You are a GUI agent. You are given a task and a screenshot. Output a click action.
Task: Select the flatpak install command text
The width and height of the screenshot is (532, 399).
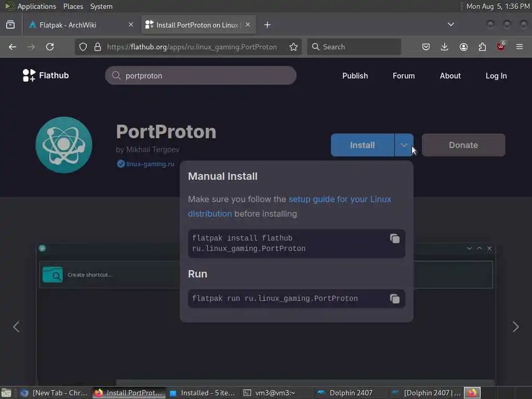pyautogui.click(x=249, y=243)
